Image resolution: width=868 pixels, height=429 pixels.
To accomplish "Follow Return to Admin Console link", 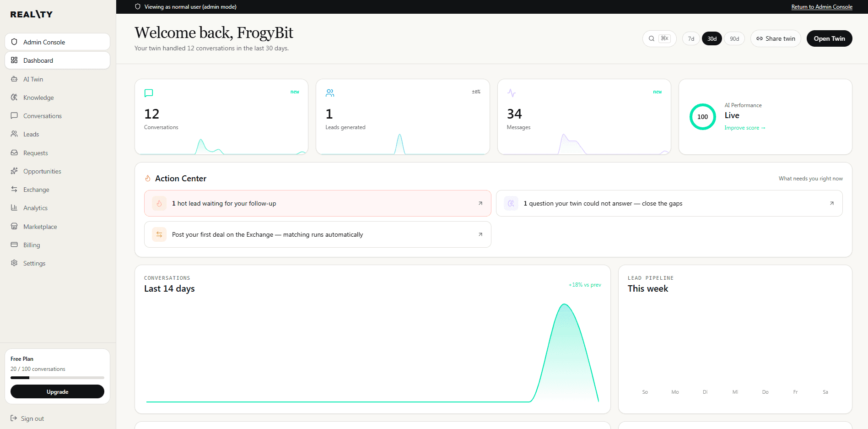I will (x=822, y=7).
